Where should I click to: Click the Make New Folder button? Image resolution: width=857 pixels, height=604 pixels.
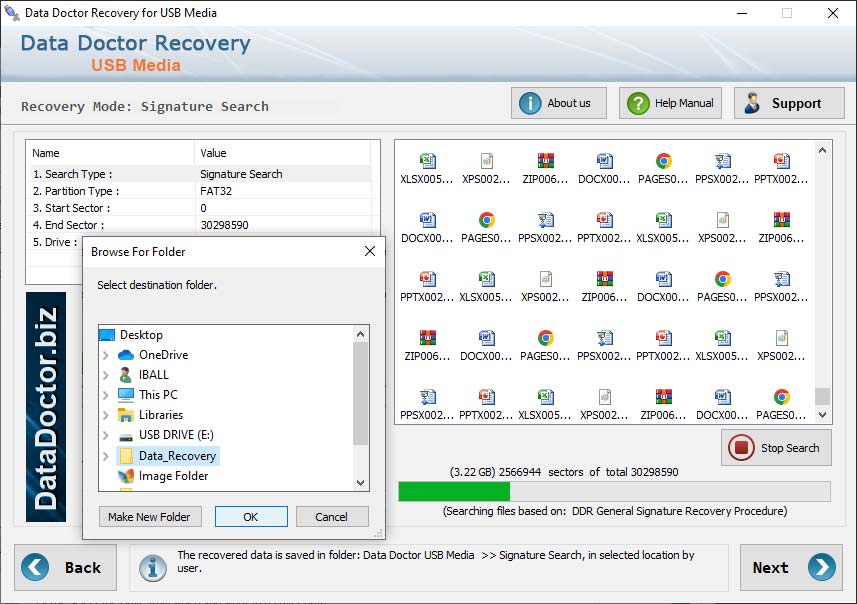150,517
